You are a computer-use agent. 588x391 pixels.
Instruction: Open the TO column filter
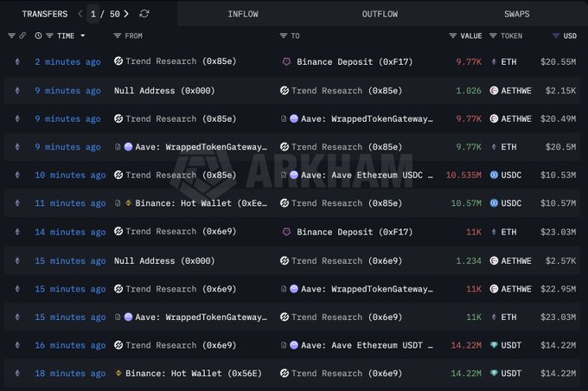[284, 35]
